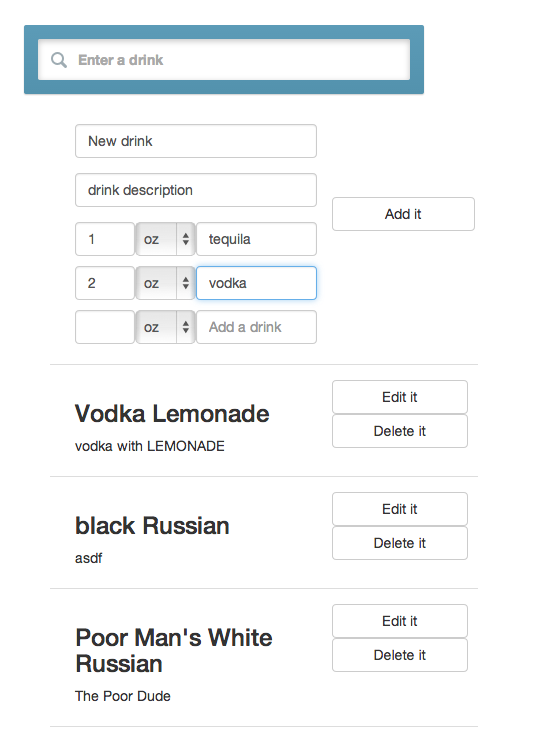Delete the Vodka Lemonade drink
557x732 pixels.
click(x=400, y=431)
